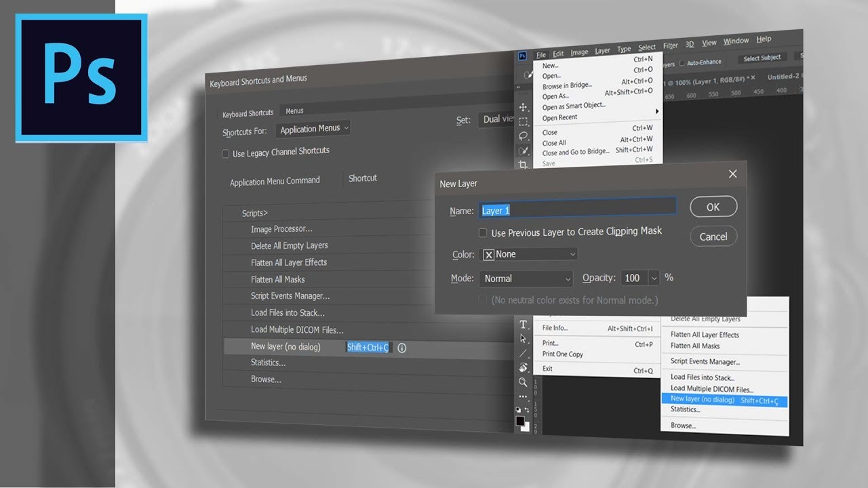Click the Opacity 100 value field
Viewport: 868px width, 488px height.
click(x=634, y=278)
